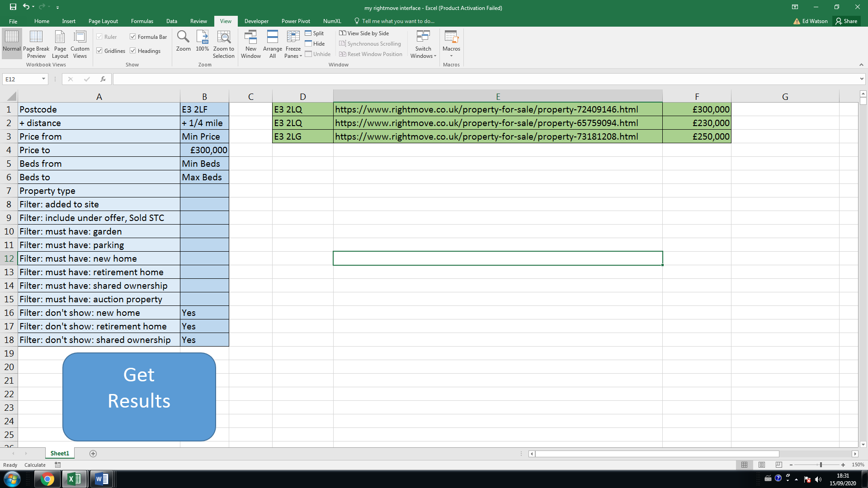Open Custom Views dialog
The image size is (868, 488).
pyautogui.click(x=80, y=44)
